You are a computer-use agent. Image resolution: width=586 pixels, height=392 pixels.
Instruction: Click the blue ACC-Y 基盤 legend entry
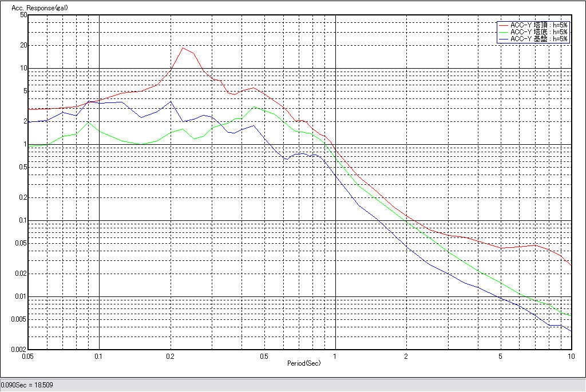click(x=539, y=39)
